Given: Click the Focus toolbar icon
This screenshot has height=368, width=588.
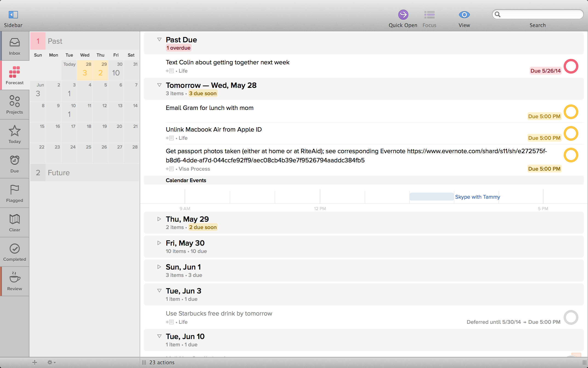Looking at the screenshot, I should click(429, 14).
